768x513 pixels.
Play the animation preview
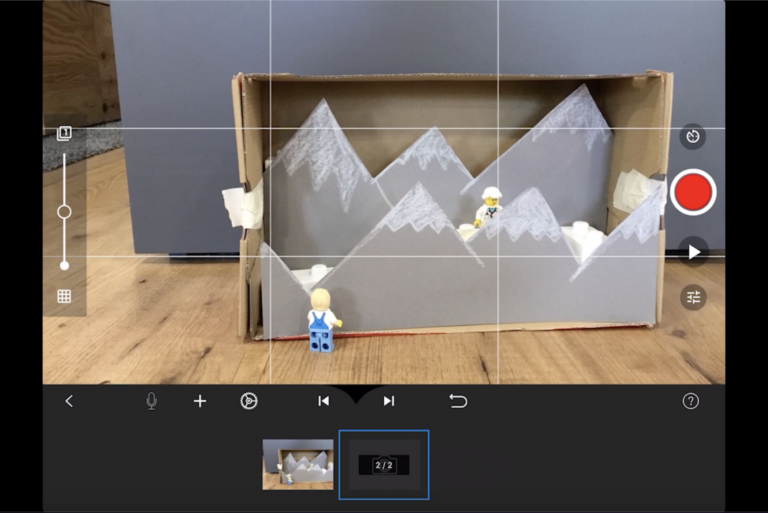tap(693, 252)
